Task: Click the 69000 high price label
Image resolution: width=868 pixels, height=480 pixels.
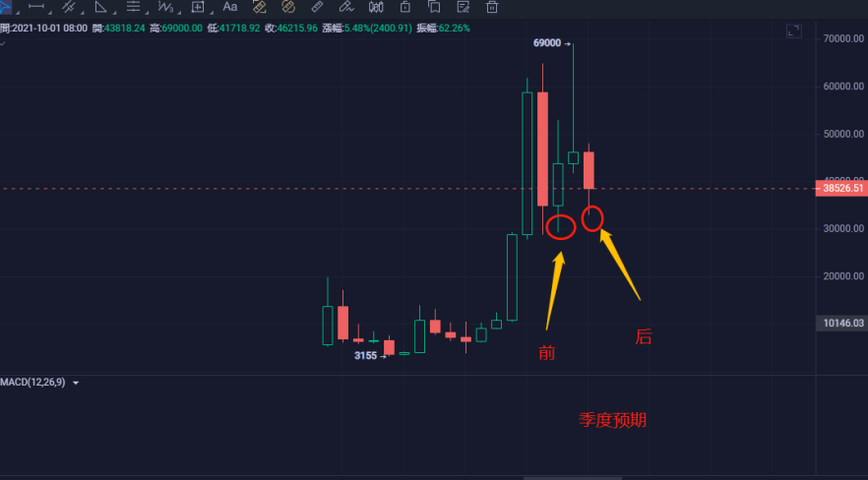Action: (x=547, y=43)
